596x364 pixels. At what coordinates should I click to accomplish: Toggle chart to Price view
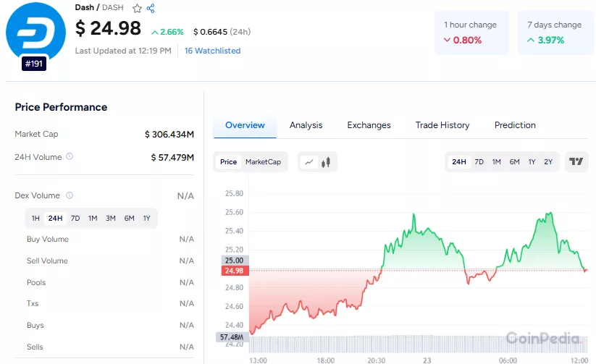click(228, 162)
